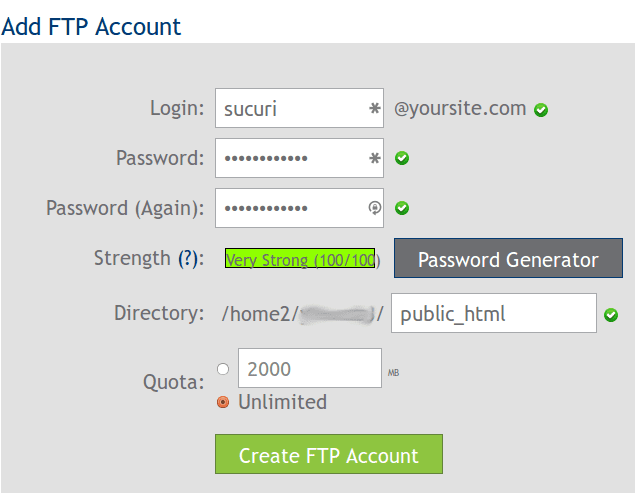Click the Very Strong strength meter bar
The height and width of the screenshot is (493, 635).
[x=300, y=258]
